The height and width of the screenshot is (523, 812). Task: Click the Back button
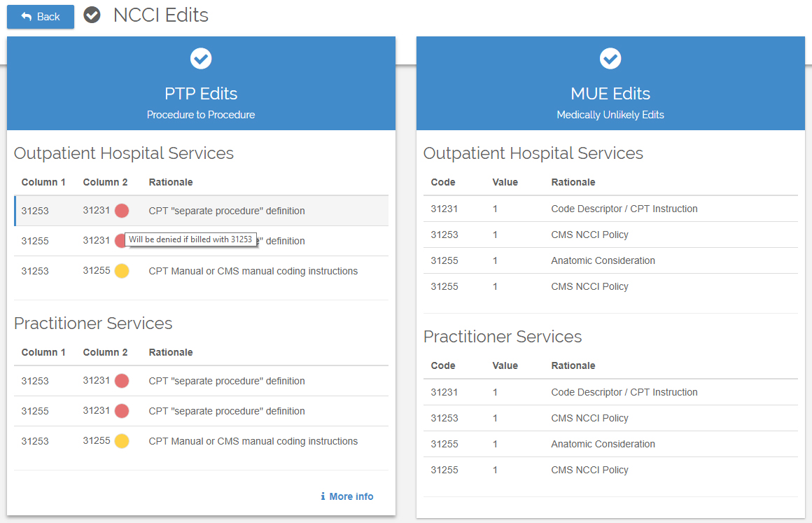click(40, 16)
